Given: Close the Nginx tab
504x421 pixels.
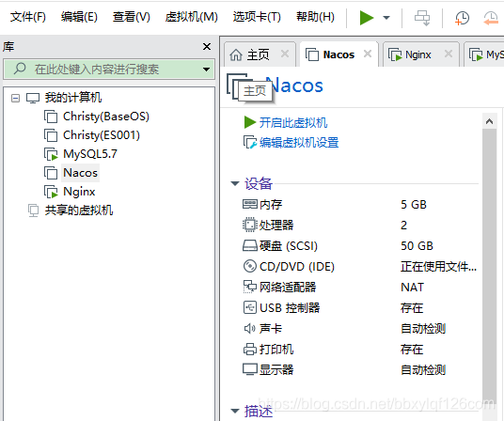Looking at the screenshot, I should [x=449, y=54].
